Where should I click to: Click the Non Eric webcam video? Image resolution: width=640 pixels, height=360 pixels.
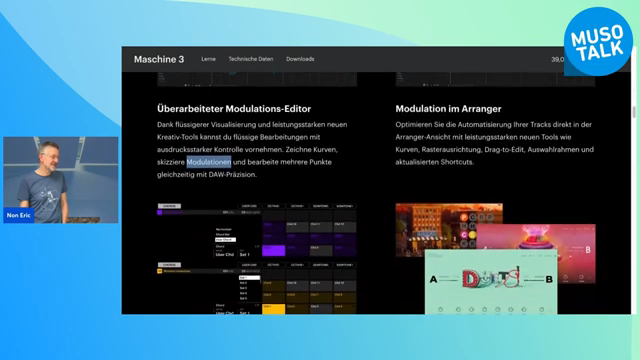click(x=61, y=180)
